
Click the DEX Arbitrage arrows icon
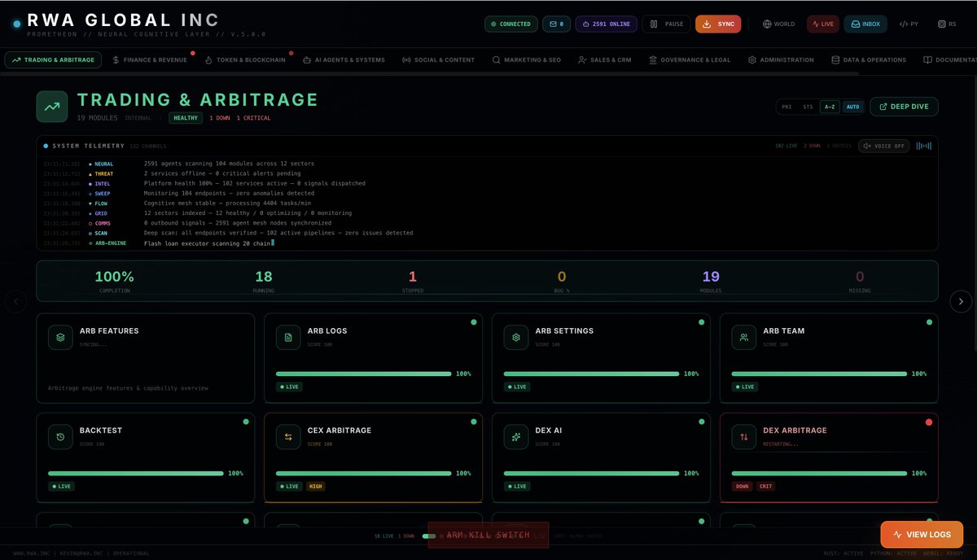(744, 436)
